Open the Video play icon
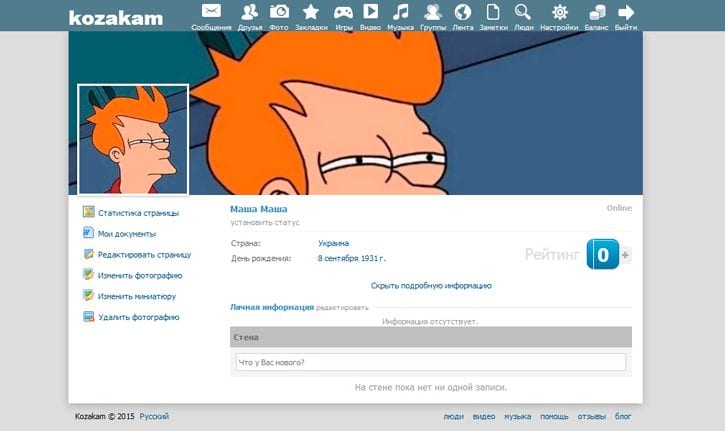 click(x=370, y=13)
